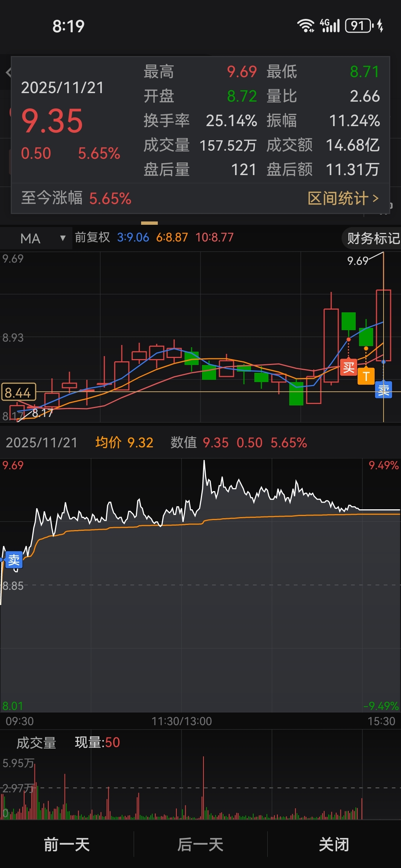Screen dimensions: 401x868
Task: Tap the 8.17 low price callout on chart
Action: [x=42, y=412]
